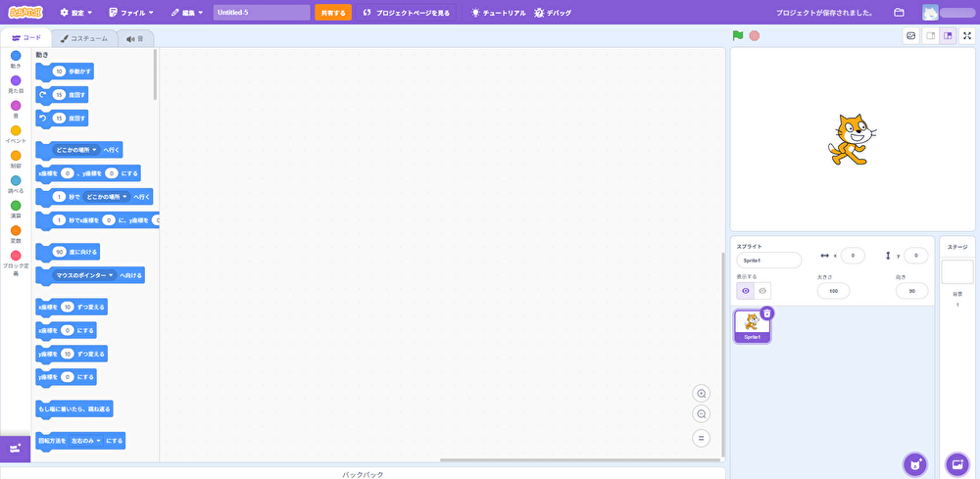This screenshot has height=479, width=980.
Task: Select the 音 sound category circle
Action: point(16,106)
